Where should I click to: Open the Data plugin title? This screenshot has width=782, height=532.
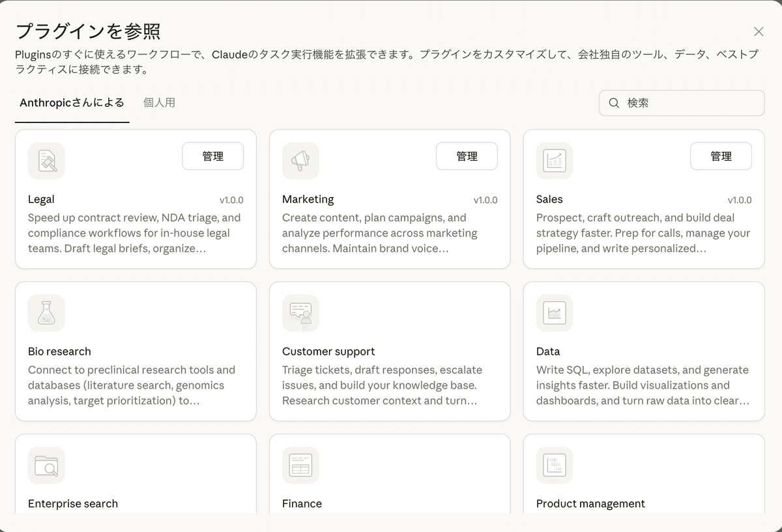pyautogui.click(x=548, y=352)
